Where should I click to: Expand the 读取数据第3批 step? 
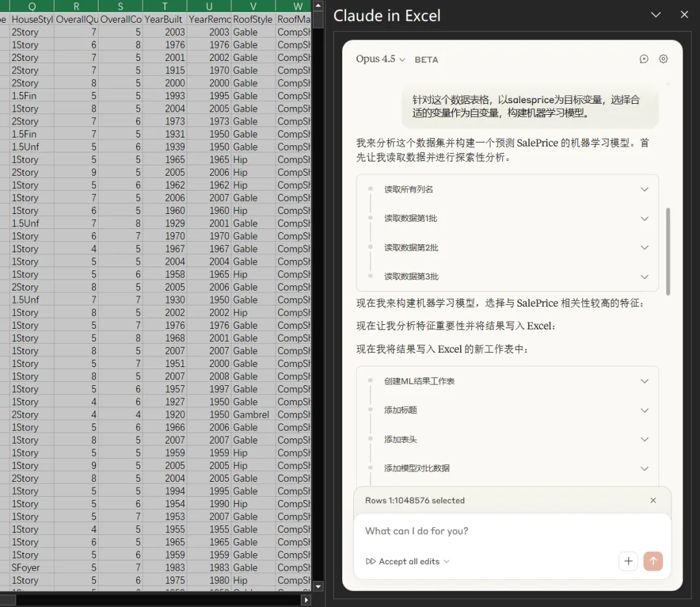(507, 276)
